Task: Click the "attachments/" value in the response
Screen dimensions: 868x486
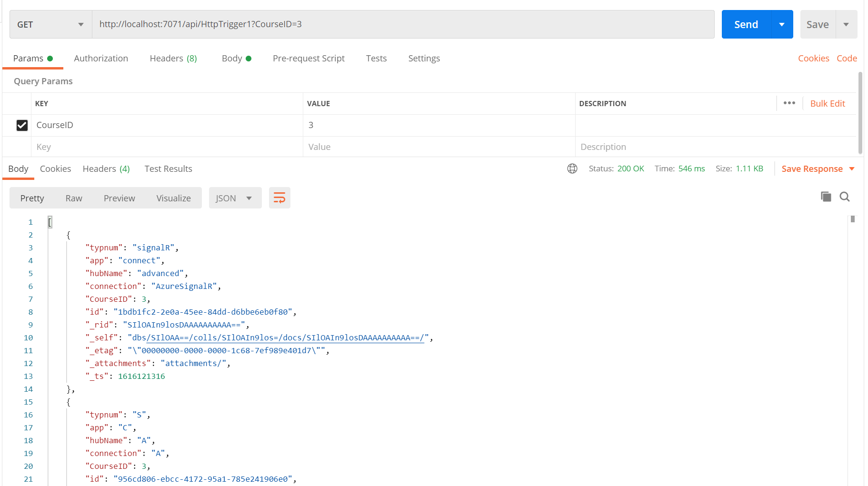Action: coord(193,363)
